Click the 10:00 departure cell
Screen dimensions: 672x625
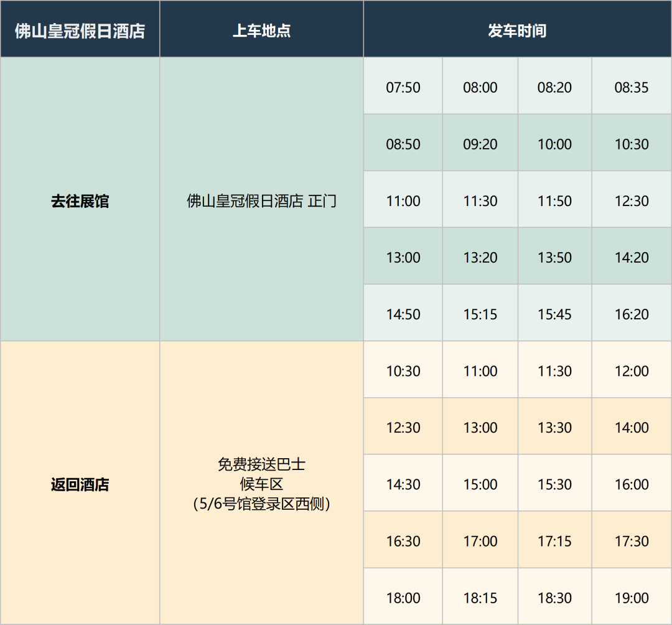(554, 143)
